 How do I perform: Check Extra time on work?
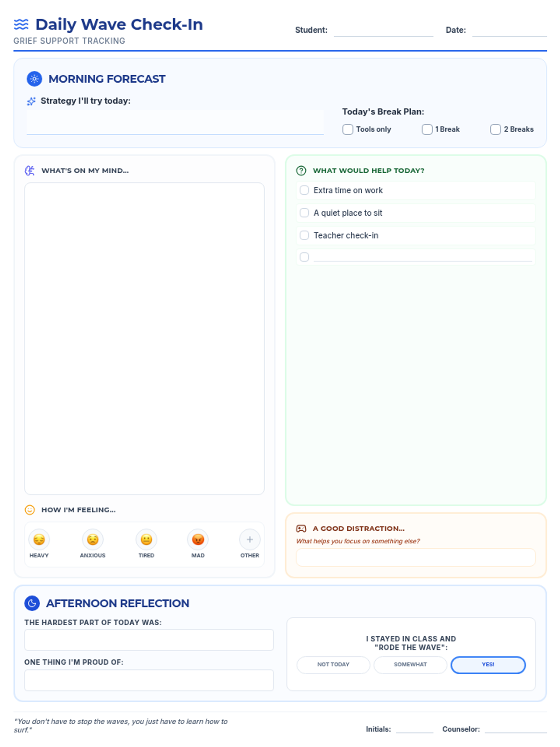click(304, 190)
